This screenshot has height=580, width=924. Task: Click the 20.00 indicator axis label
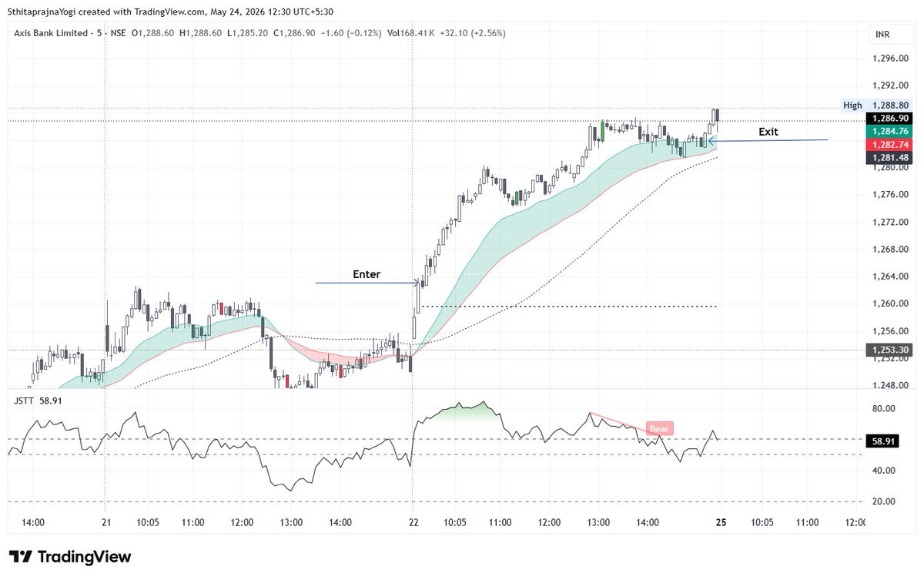click(885, 501)
